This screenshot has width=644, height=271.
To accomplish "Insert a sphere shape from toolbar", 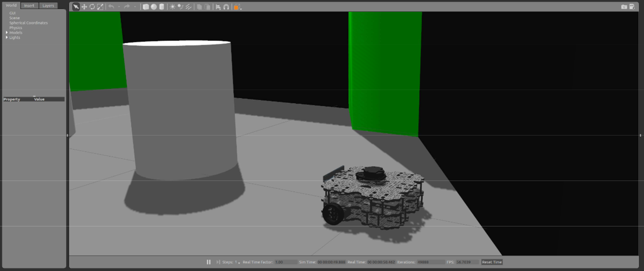I will tap(154, 7).
